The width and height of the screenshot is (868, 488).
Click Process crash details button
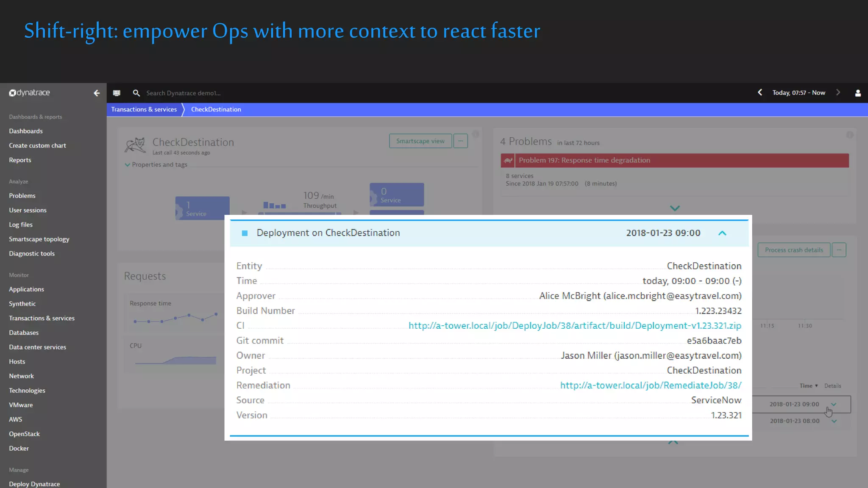[x=794, y=250]
